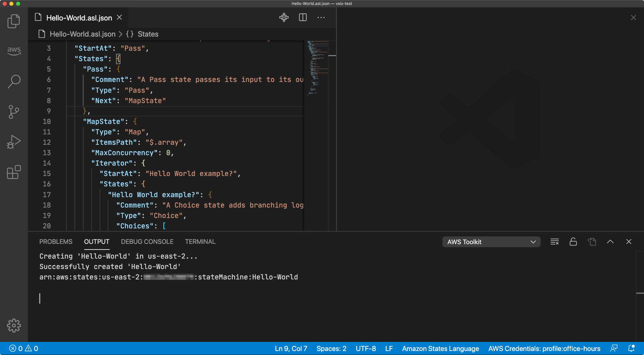Viewport: 644px width, 355px height.
Task: Open the Explorer view in activity bar
Action: [14, 21]
